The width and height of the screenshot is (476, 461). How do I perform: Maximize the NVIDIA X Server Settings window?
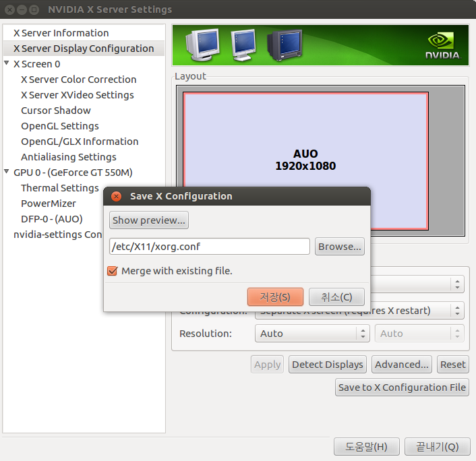coord(34,9)
